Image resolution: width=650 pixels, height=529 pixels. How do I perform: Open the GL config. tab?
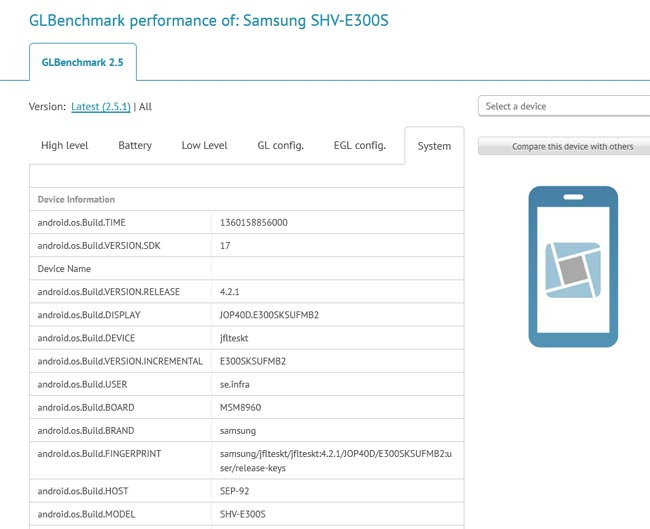280,146
